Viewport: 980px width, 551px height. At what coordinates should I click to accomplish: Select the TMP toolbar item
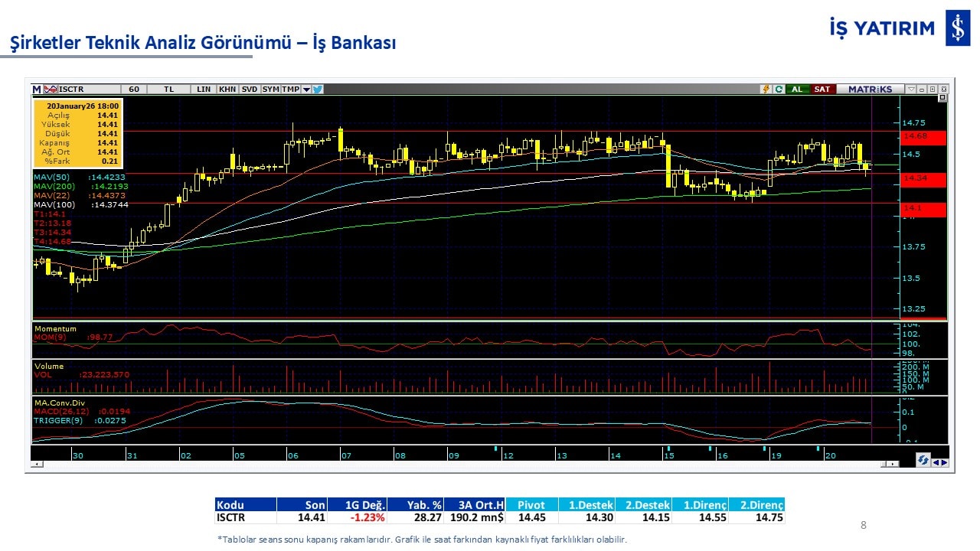click(290, 90)
